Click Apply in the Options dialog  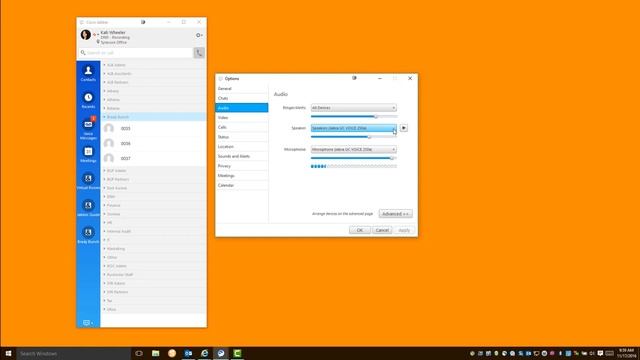[x=404, y=230]
